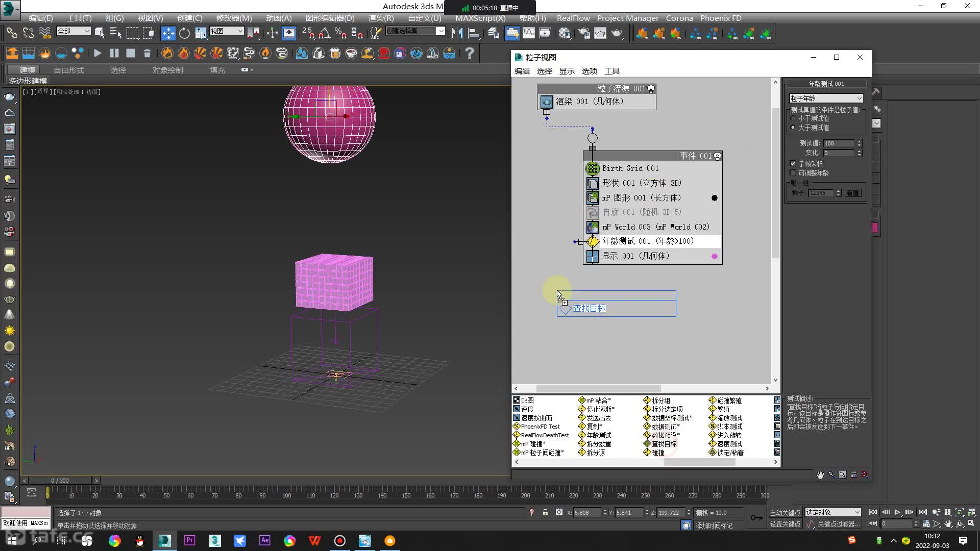Click the pan hand tool in Particle View
The height and width of the screenshot is (551, 980).
[820, 475]
